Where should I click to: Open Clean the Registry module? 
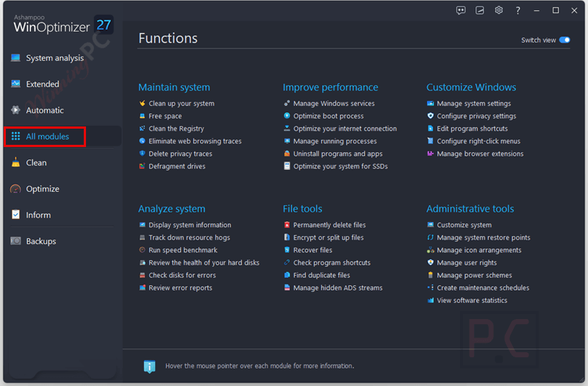[x=176, y=129]
